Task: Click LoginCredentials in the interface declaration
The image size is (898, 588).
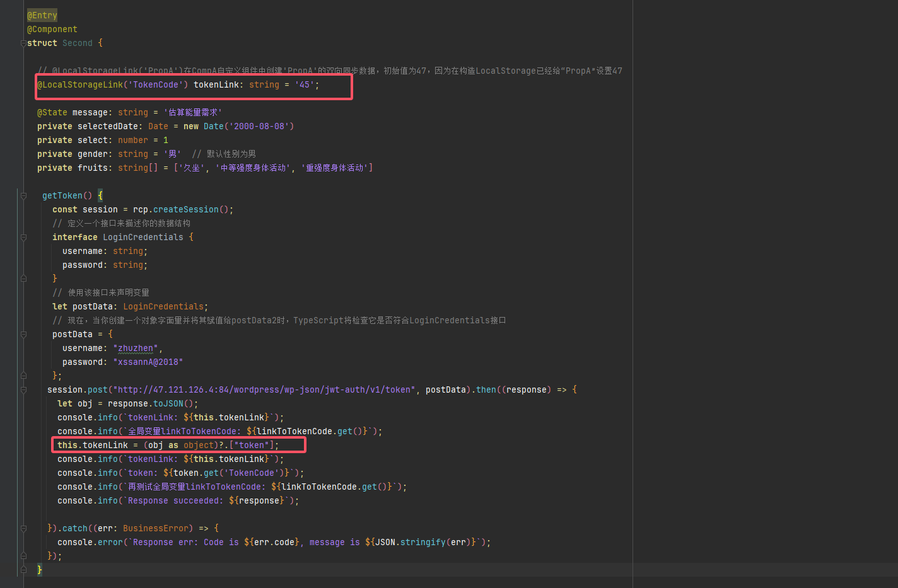Action: coord(143,237)
